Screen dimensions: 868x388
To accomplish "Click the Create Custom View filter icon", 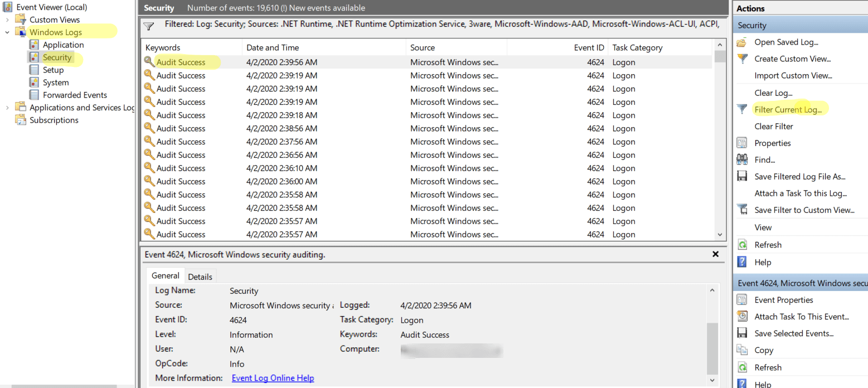I will [x=742, y=59].
